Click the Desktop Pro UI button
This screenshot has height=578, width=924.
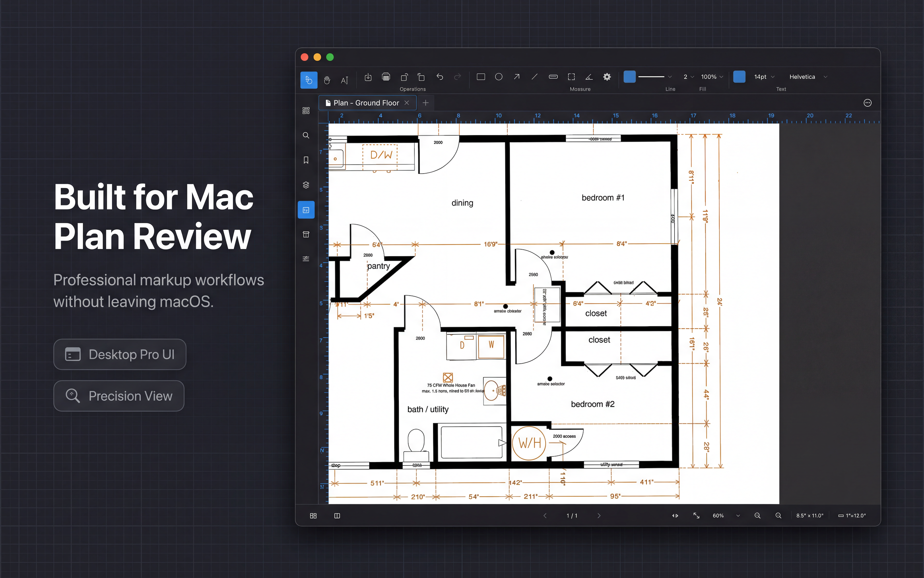point(119,355)
